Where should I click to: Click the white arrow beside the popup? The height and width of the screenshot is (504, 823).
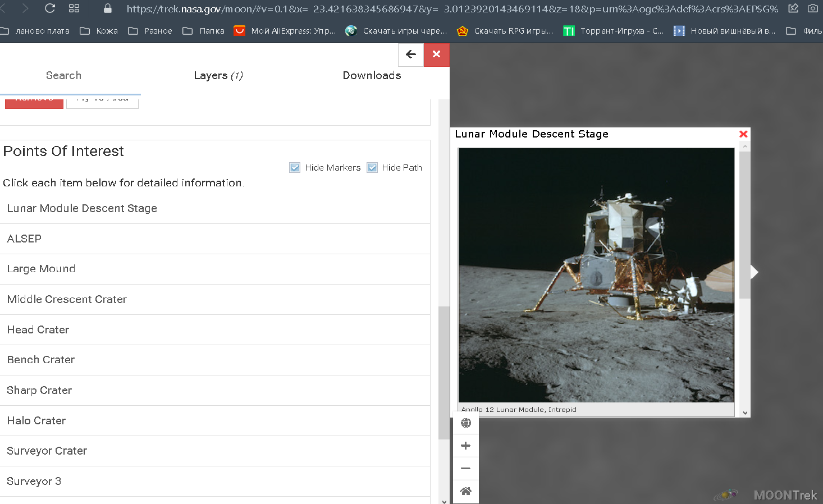(755, 272)
